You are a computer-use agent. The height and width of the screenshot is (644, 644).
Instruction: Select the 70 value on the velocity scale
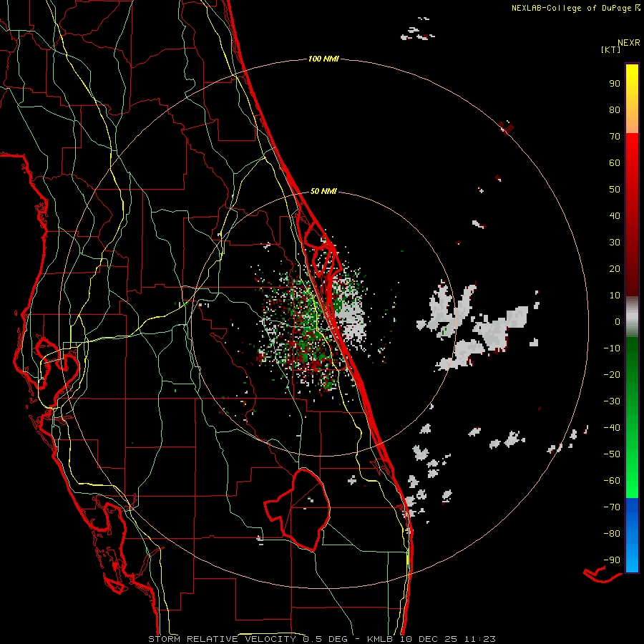click(615, 137)
